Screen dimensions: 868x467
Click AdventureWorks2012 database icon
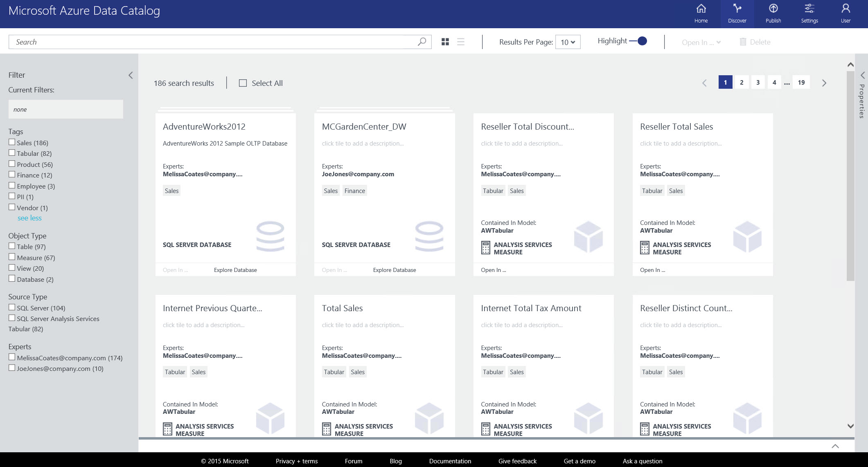coord(270,236)
